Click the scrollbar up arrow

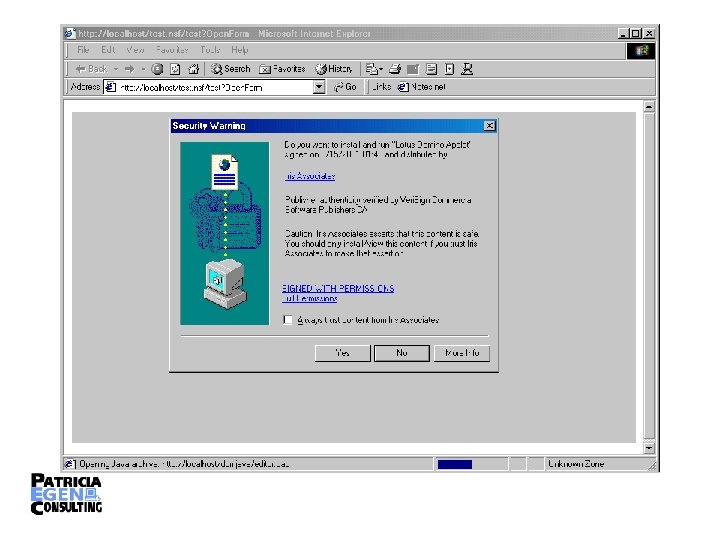click(x=649, y=107)
